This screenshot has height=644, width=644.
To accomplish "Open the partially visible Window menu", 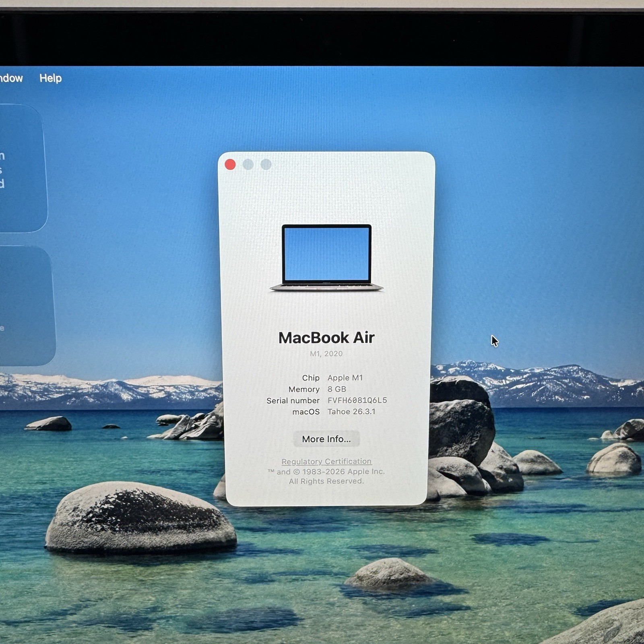I will coord(11,78).
